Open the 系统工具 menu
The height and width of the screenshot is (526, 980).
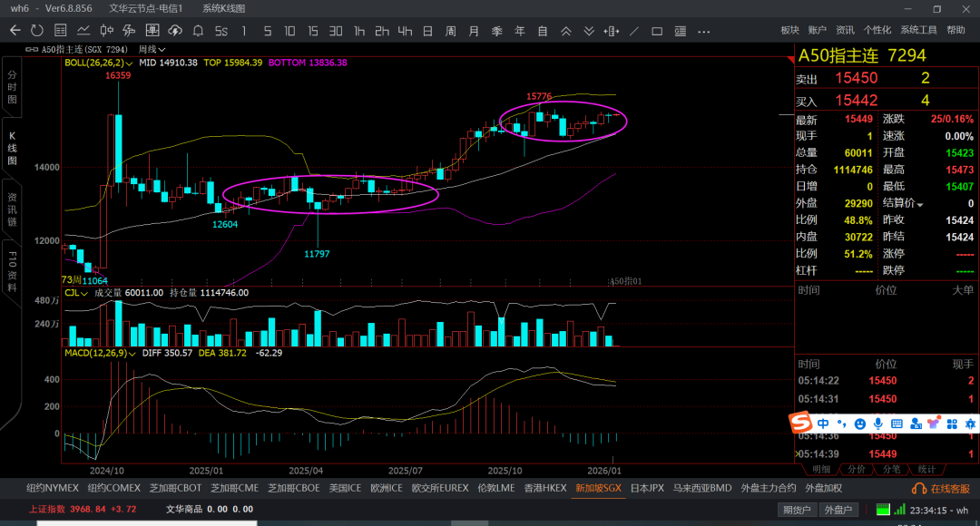pyautogui.click(x=918, y=30)
